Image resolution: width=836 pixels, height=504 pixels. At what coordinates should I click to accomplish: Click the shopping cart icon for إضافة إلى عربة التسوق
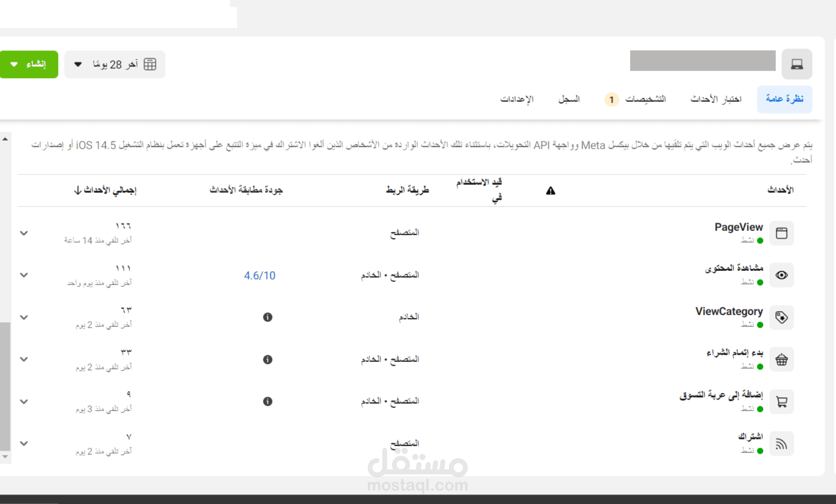coord(781,402)
